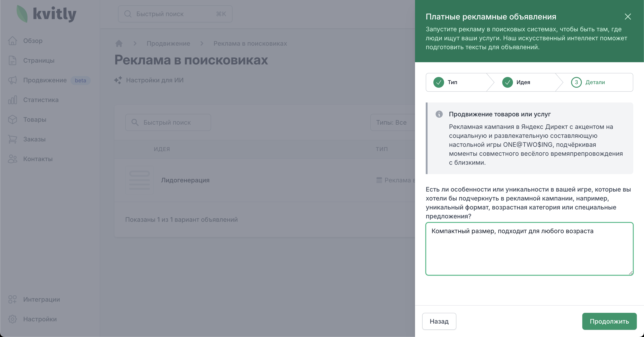Click the Статистика bar chart icon
644x337 pixels.
pos(13,100)
